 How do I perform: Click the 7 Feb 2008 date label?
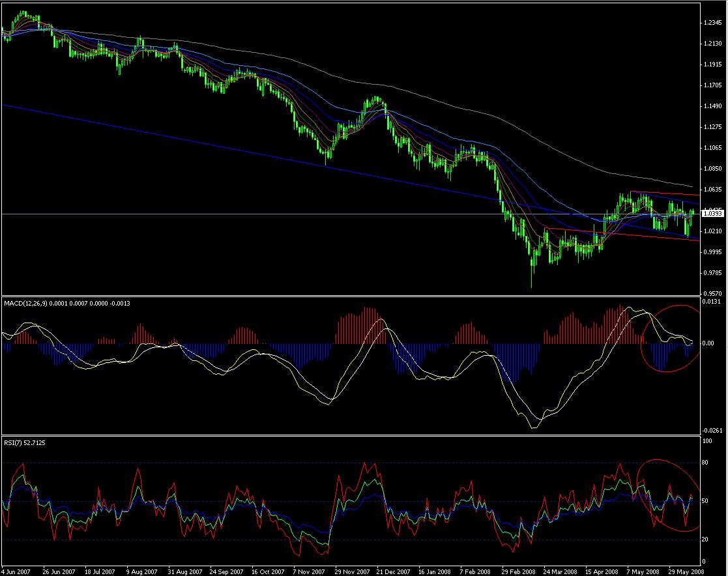click(x=475, y=569)
